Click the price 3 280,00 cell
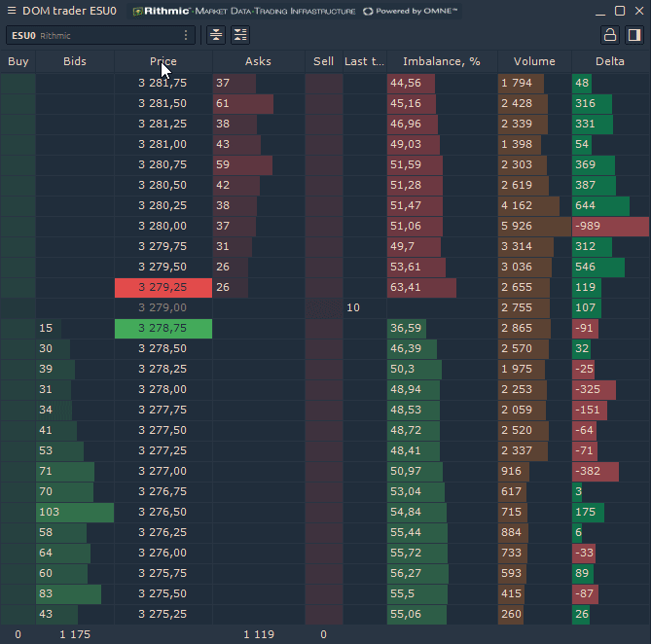The height and width of the screenshot is (644, 651). [x=163, y=226]
